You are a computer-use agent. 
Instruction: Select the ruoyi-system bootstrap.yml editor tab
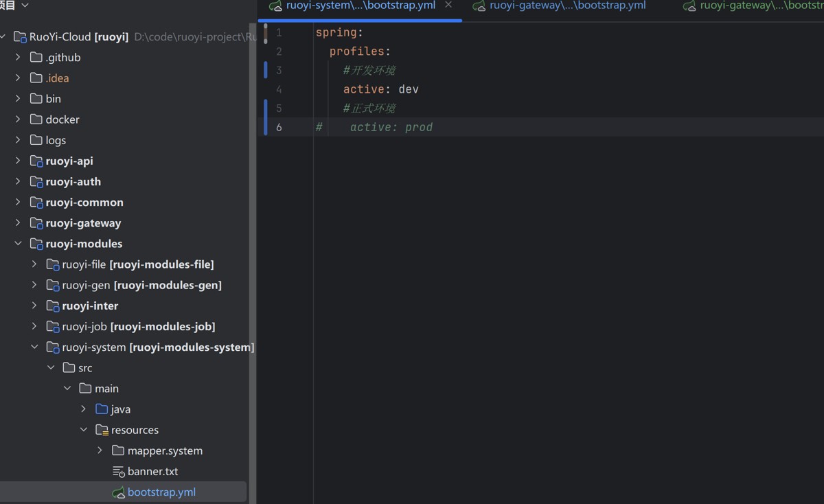[x=360, y=5]
